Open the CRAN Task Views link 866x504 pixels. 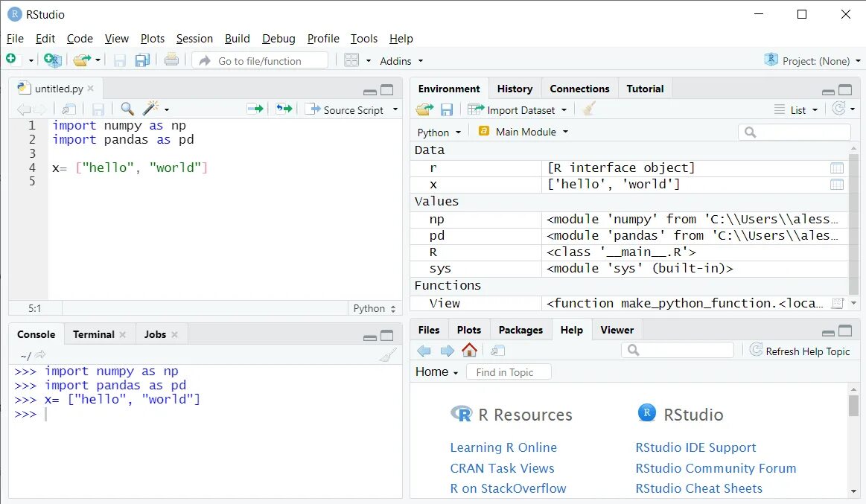tap(502, 468)
